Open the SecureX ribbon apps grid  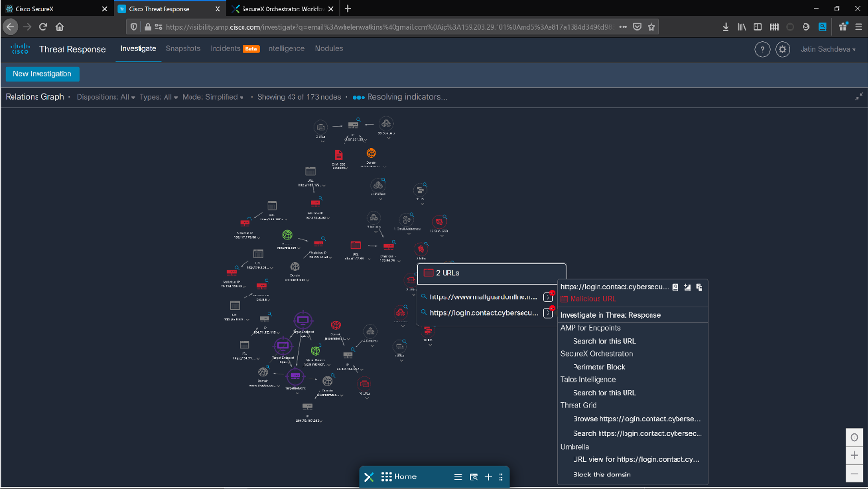pos(386,476)
